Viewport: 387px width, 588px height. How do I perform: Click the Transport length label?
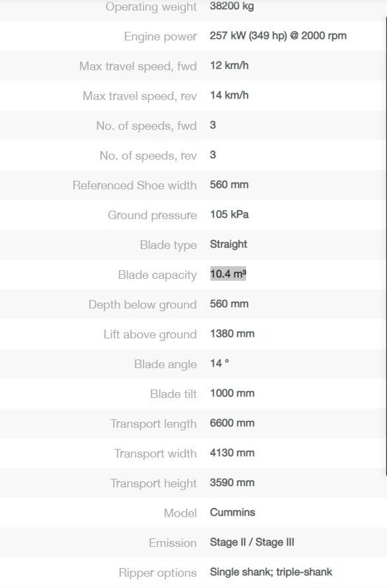pyautogui.click(x=153, y=424)
